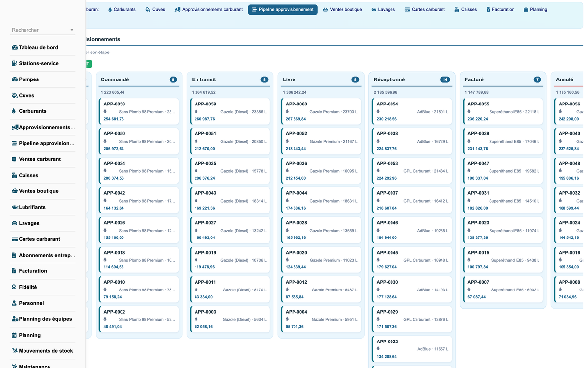Switch to Carburants top tab

pyautogui.click(x=122, y=10)
